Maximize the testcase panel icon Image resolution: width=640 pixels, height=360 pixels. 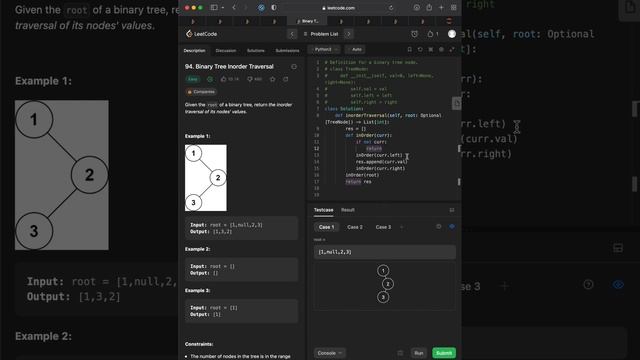coord(452,210)
